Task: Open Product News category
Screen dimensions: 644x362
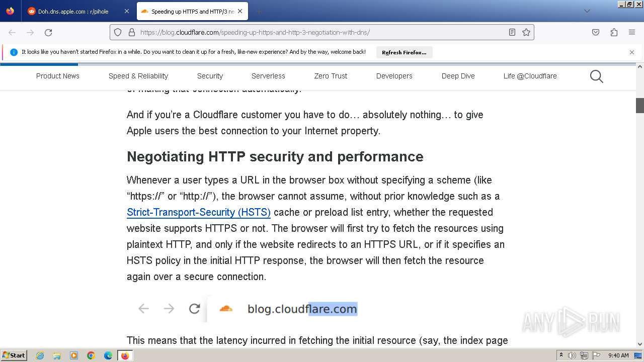Action: (x=58, y=76)
